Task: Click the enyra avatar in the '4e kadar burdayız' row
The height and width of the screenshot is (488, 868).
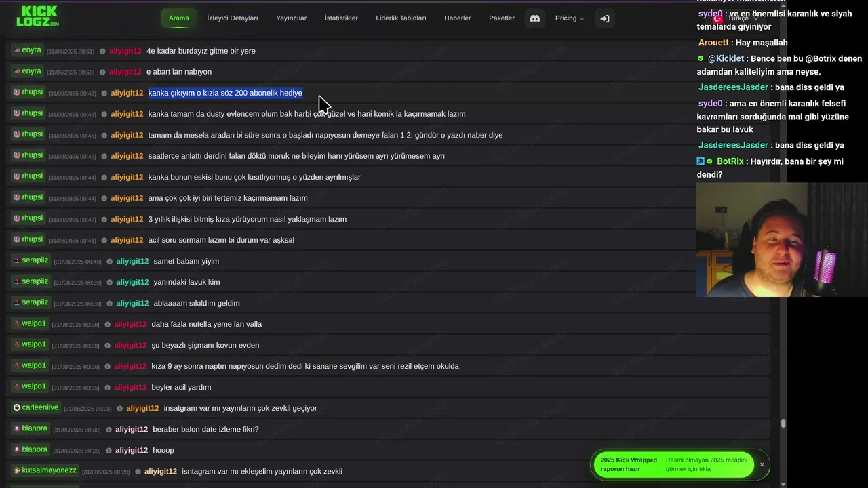Action: tap(17, 50)
